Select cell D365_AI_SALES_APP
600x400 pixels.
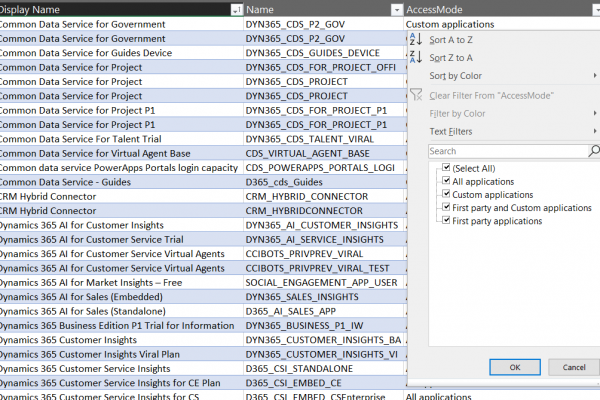pyautogui.click(x=323, y=311)
